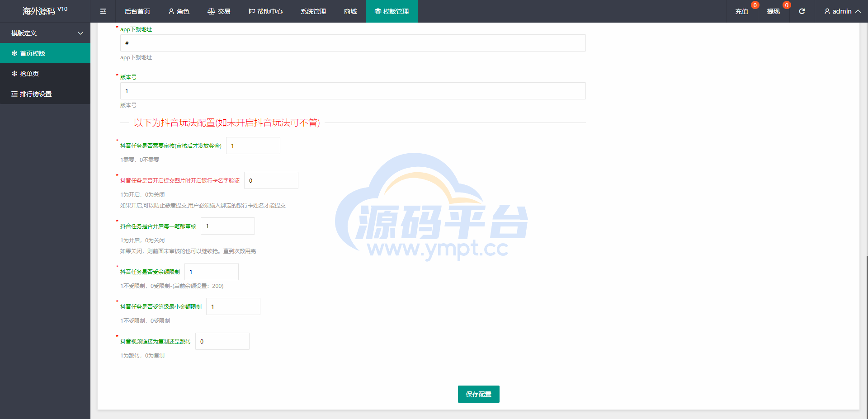The height and width of the screenshot is (419, 868).
Task: Click the 如果开启 hint about bank card name
Action: point(203,206)
